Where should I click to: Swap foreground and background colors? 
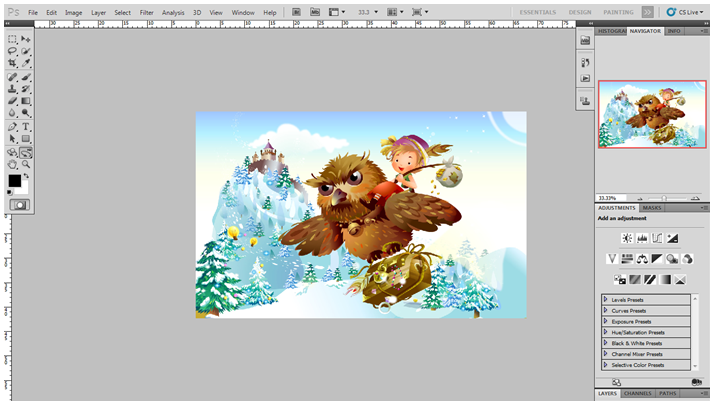pyautogui.click(x=27, y=173)
